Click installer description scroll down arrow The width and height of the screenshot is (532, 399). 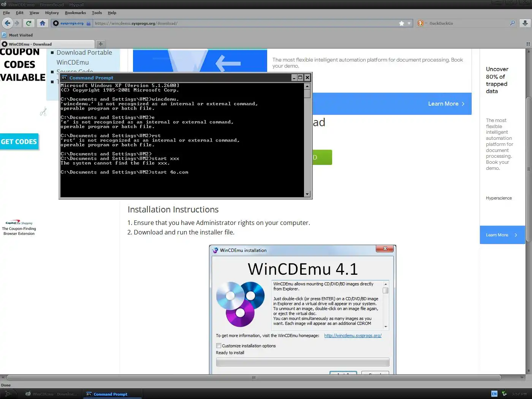tap(385, 326)
